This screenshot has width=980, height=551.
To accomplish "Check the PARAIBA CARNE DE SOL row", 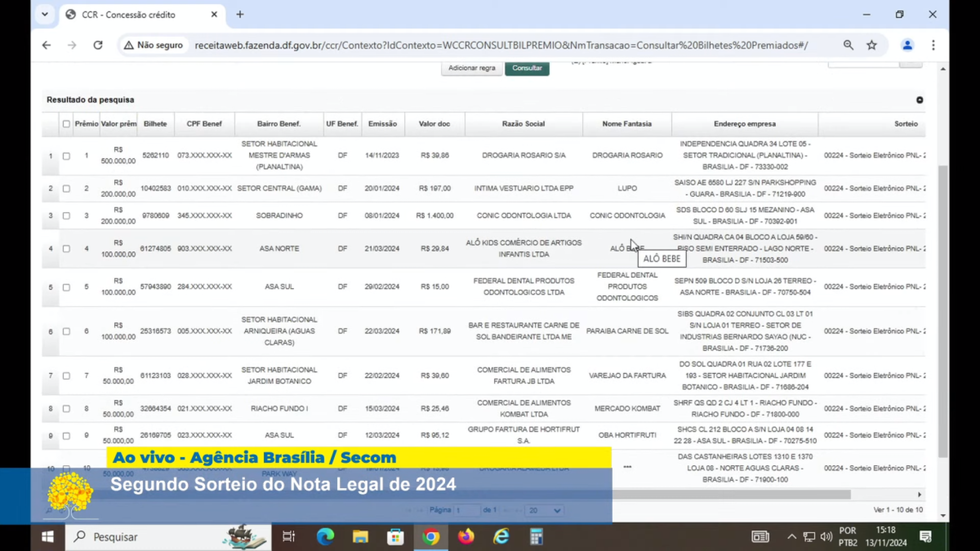I will click(x=67, y=331).
